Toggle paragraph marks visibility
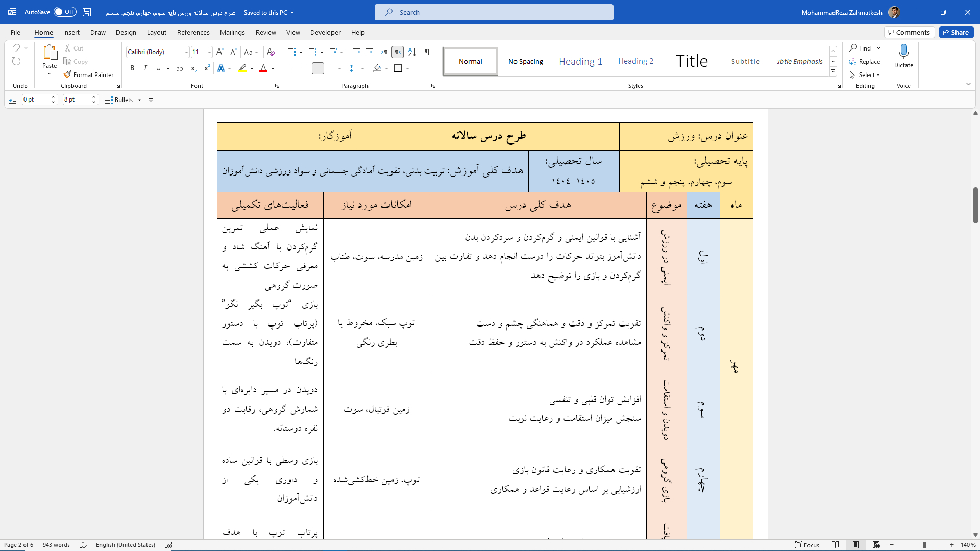Screen dimensions: 980x551 pyautogui.click(x=427, y=52)
